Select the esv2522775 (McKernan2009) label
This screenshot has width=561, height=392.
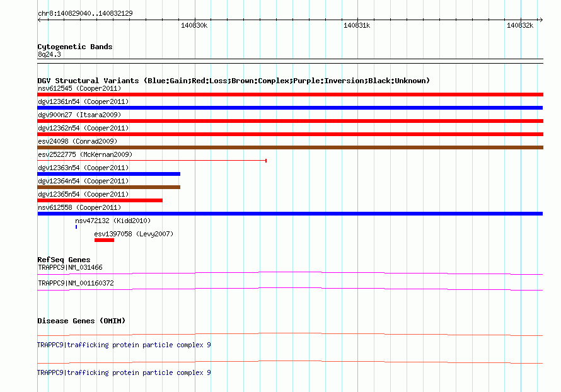click(85, 154)
